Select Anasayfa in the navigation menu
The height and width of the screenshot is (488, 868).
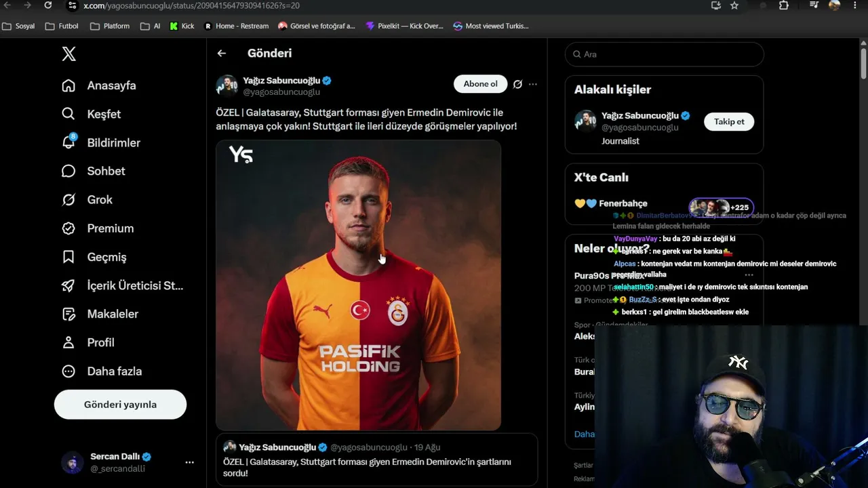click(111, 85)
